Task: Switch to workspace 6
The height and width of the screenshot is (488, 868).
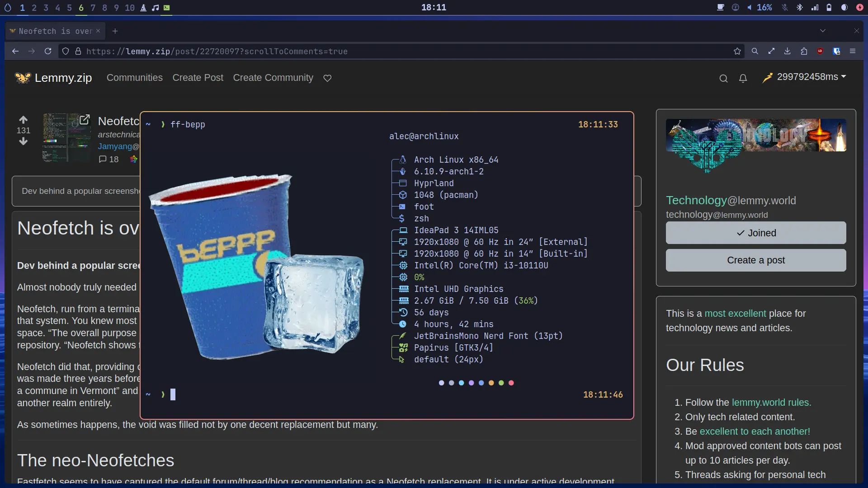Action: pyautogui.click(x=81, y=8)
